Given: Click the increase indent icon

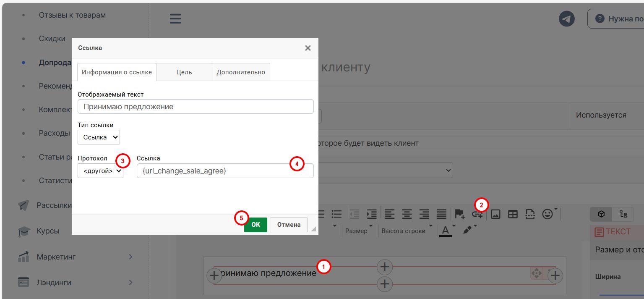Looking at the screenshot, I should point(372,214).
